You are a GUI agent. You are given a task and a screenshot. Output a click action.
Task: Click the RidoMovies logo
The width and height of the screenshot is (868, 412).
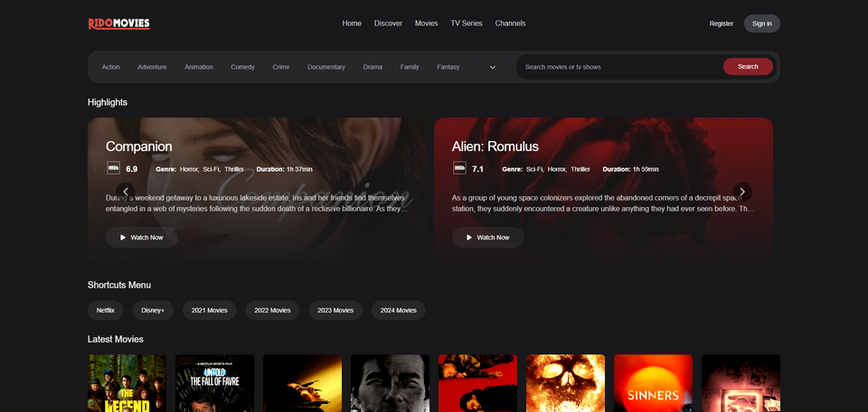pyautogui.click(x=119, y=23)
